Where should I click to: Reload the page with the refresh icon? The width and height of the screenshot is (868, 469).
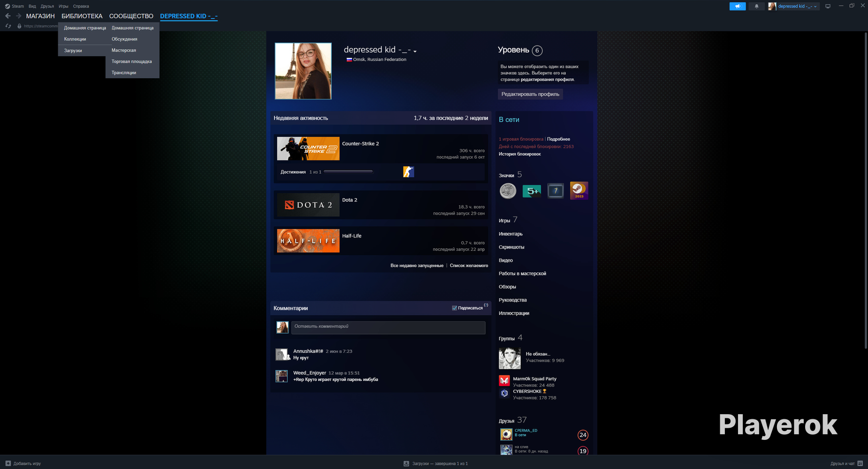8,26
